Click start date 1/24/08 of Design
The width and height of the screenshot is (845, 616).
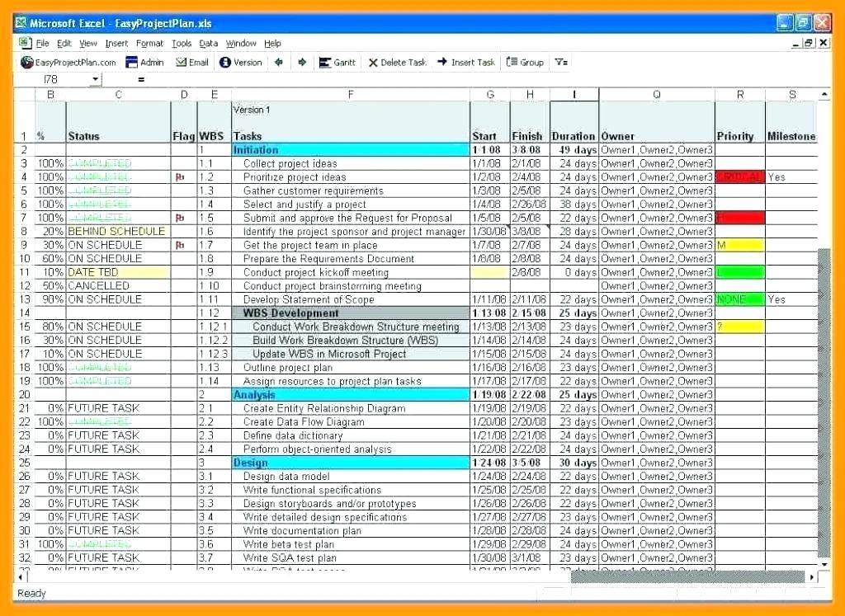490,463
